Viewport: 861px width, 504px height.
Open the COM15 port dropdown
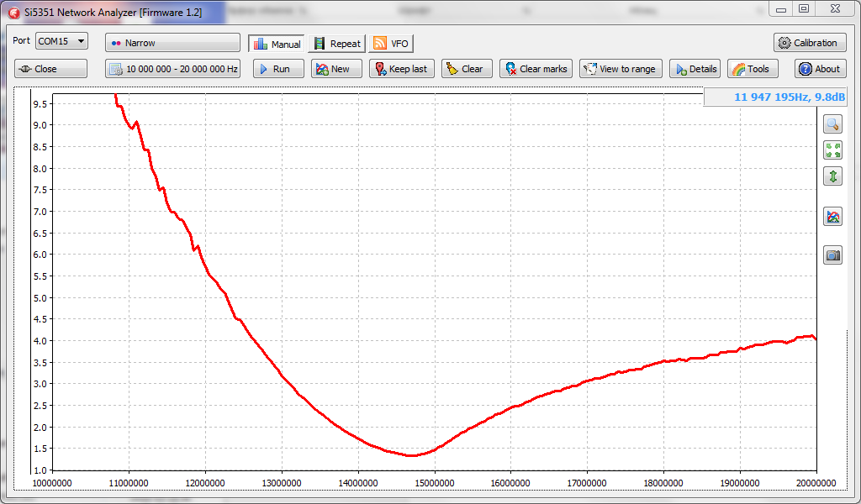tap(61, 41)
